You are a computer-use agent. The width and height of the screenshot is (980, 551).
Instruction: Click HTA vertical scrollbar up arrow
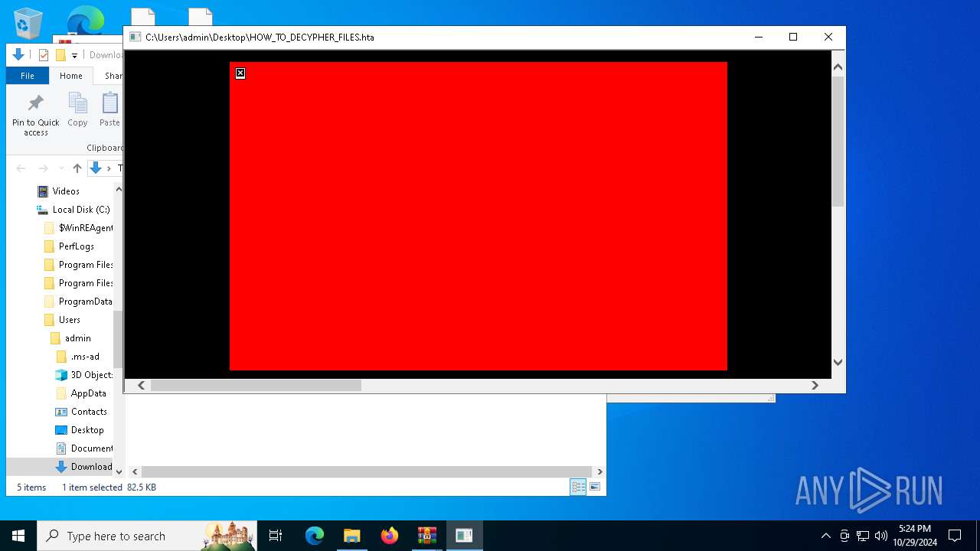coord(838,67)
